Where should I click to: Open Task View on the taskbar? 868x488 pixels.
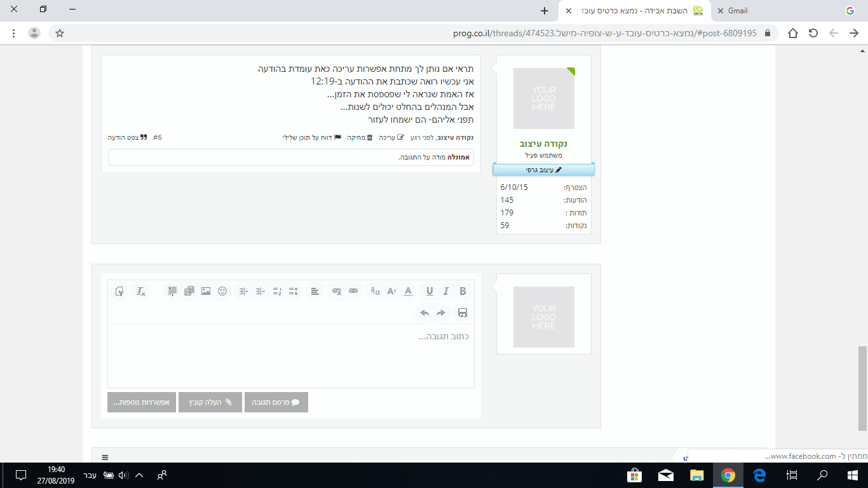coord(792,475)
